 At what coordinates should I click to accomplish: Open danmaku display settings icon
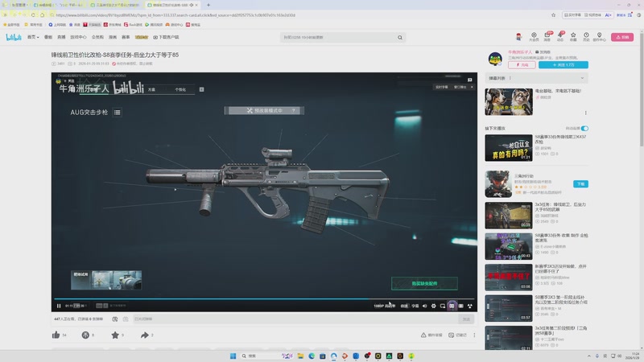[x=126, y=319]
